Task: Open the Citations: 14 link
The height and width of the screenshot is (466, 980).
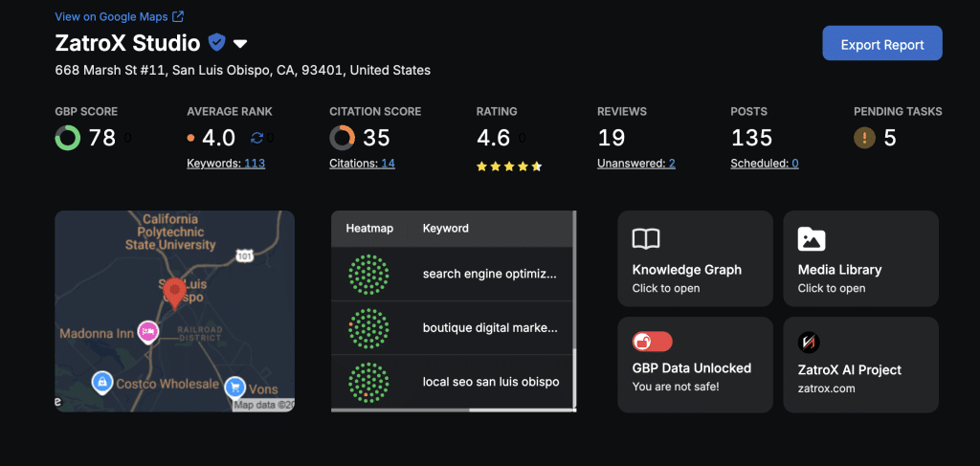Action: (x=362, y=164)
